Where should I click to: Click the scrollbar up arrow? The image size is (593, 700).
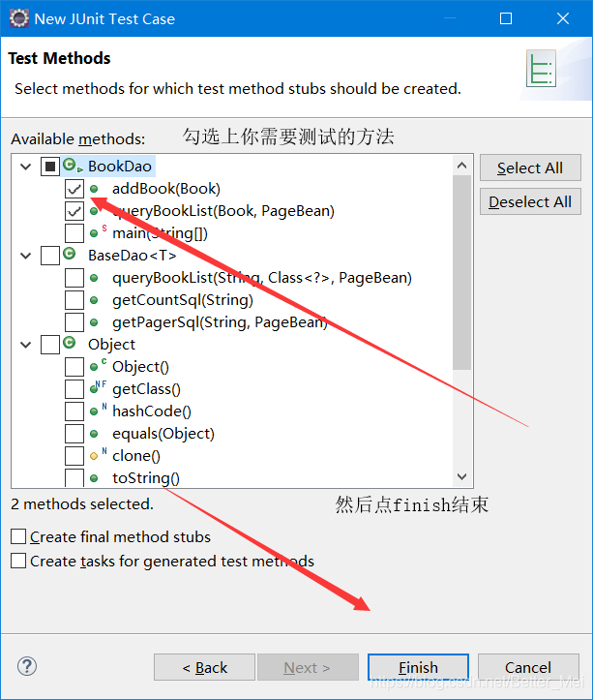click(x=461, y=166)
